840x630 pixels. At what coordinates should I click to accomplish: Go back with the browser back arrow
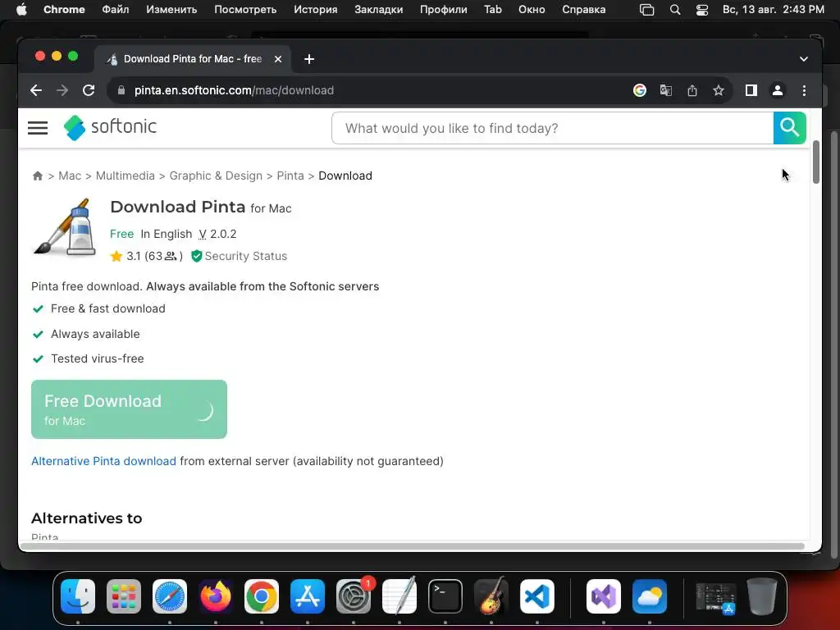[36, 90]
